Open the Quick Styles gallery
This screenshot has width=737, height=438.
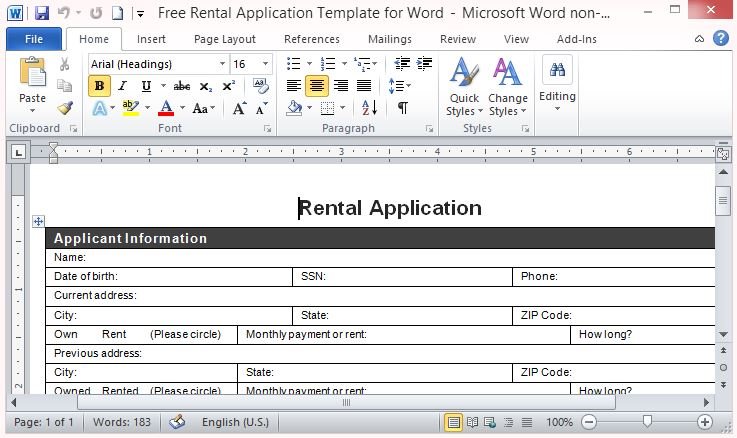[x=463, y=87]
